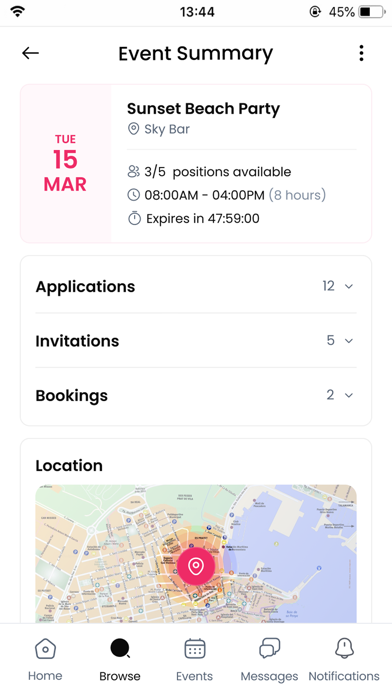
Task: Open the location map preview
Action: point(196,554)
